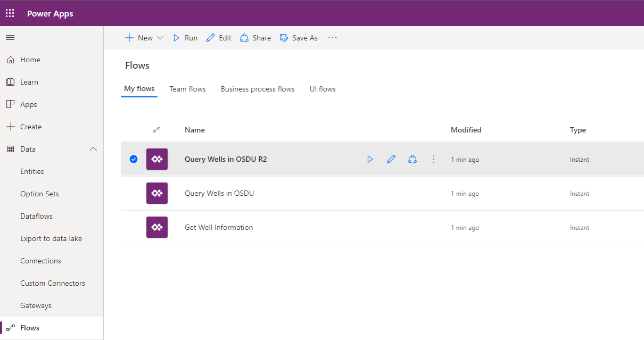Click the Get Well Information flow icon

(x=157, y=227)
